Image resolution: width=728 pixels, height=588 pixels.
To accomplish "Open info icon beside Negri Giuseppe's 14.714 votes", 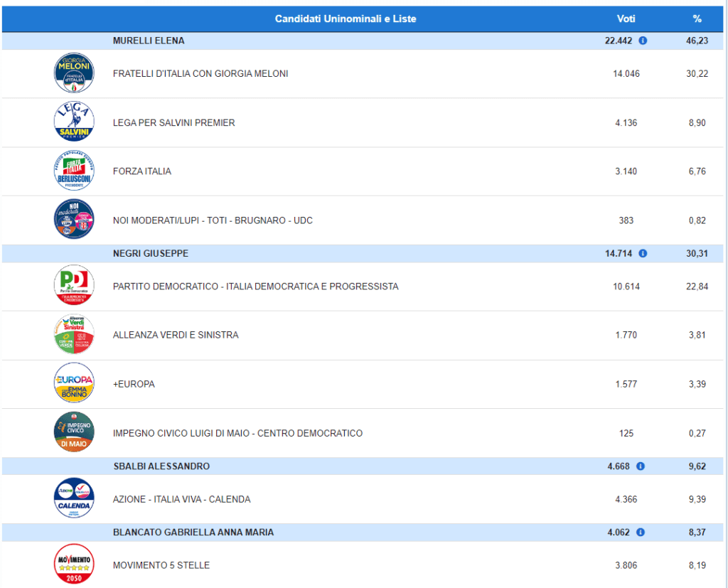I will [643, 253].
